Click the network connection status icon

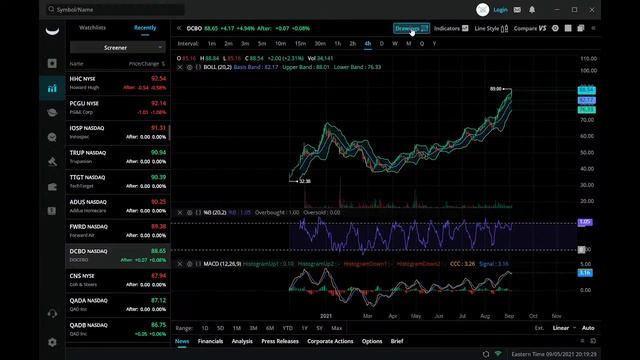498,354
